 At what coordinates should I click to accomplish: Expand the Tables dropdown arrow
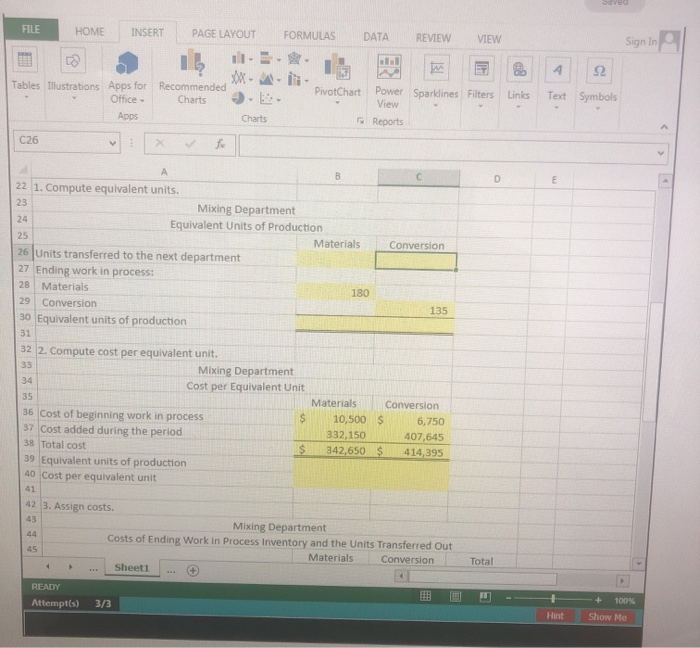[26, 97]
